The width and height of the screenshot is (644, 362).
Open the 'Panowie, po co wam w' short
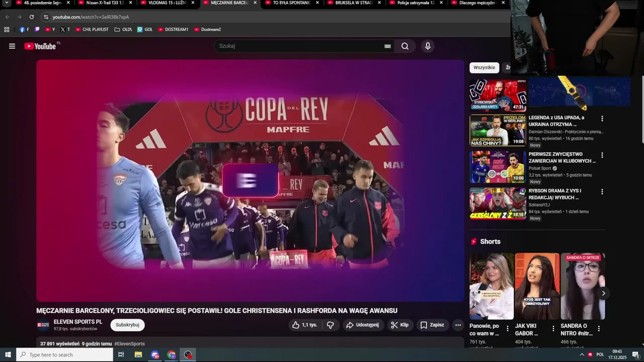pyautogui.click(x=492, y=286)
